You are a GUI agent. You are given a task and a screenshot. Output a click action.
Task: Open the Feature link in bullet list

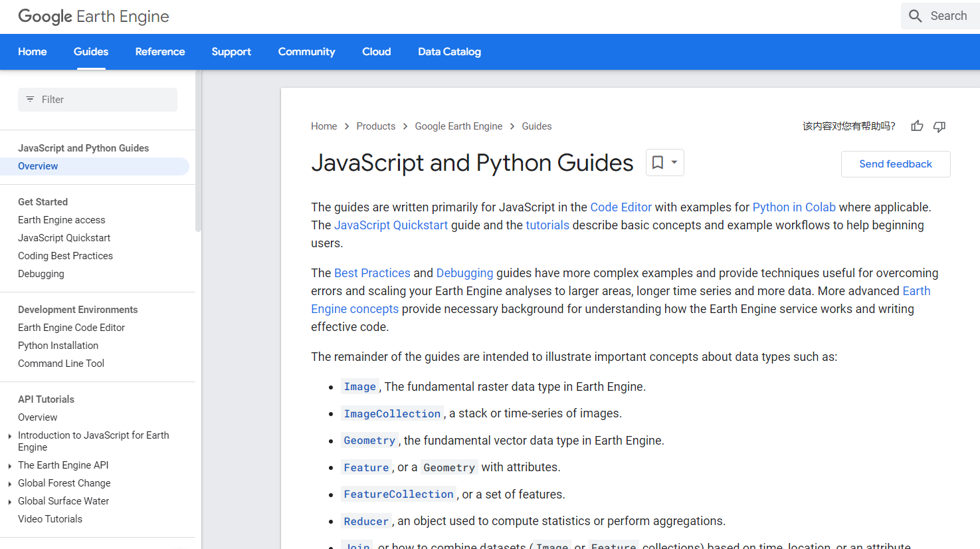coord(366,467)
